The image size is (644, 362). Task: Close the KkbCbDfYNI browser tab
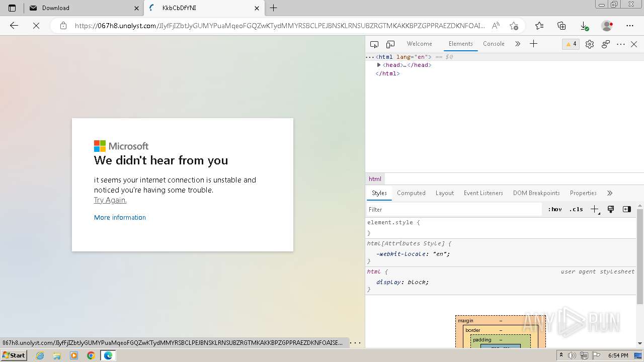pyautogui.click(x=257, y=8)
